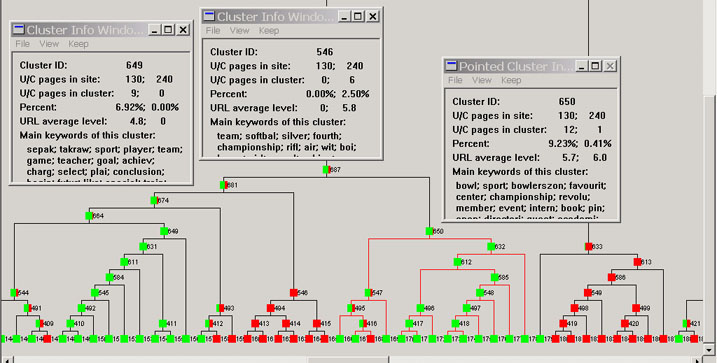717x363 pixels.
Task: Open File menu in cluster 649 window
Action: pyautogui.click(x=22, y=44)
